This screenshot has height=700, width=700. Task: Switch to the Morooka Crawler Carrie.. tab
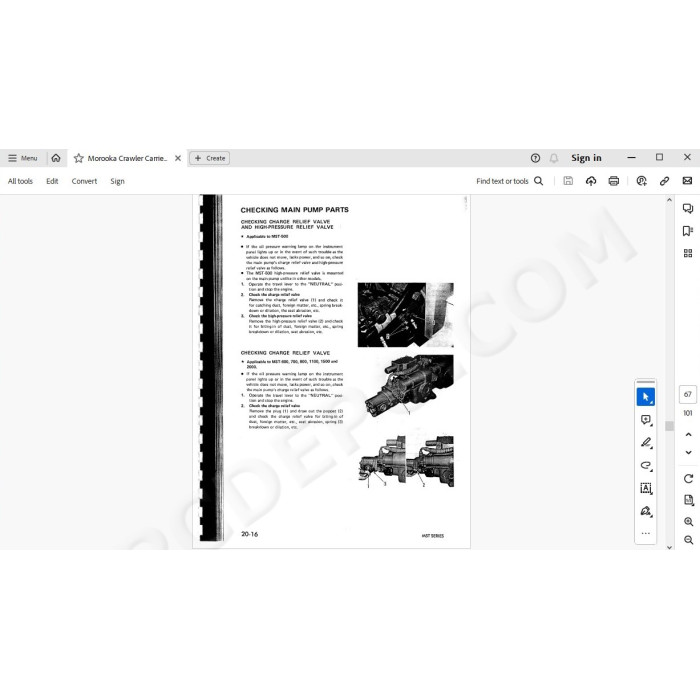(x=127, y=158)
